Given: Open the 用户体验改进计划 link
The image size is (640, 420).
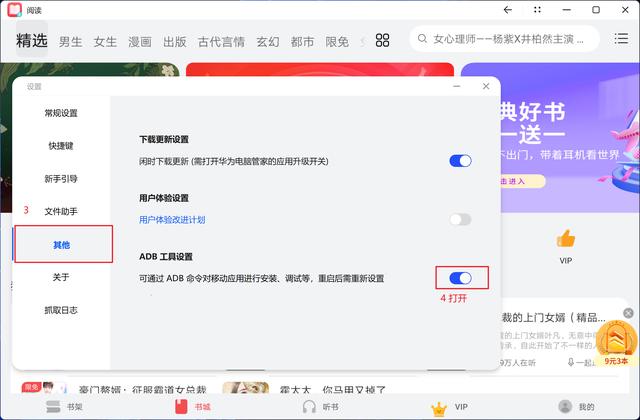Looking at the screenshot, I should pyautogui.click(x=172, y=220).
